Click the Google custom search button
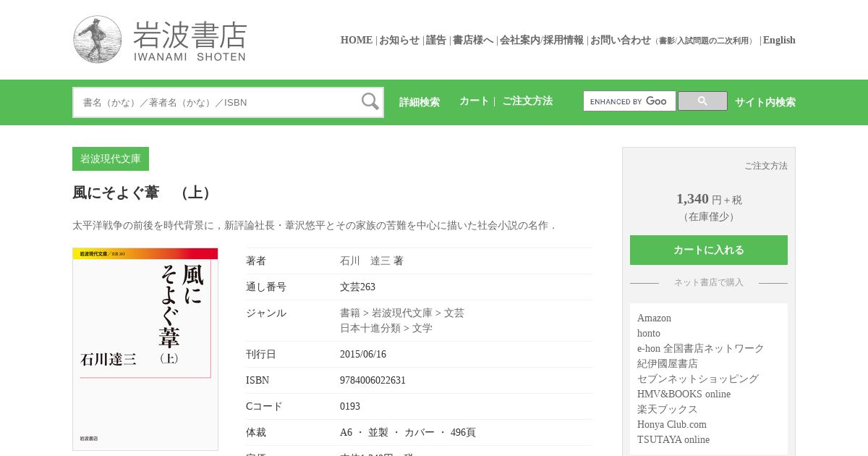Screen dimensions: 868x456 702,101
